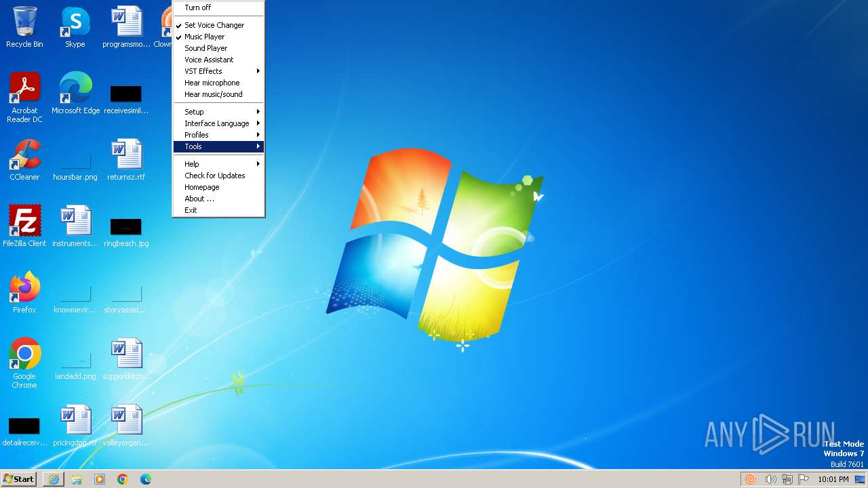Expand the Help submenu
Image resolution: width=868 pixels, height=488 pixels.
coord(218,164)
